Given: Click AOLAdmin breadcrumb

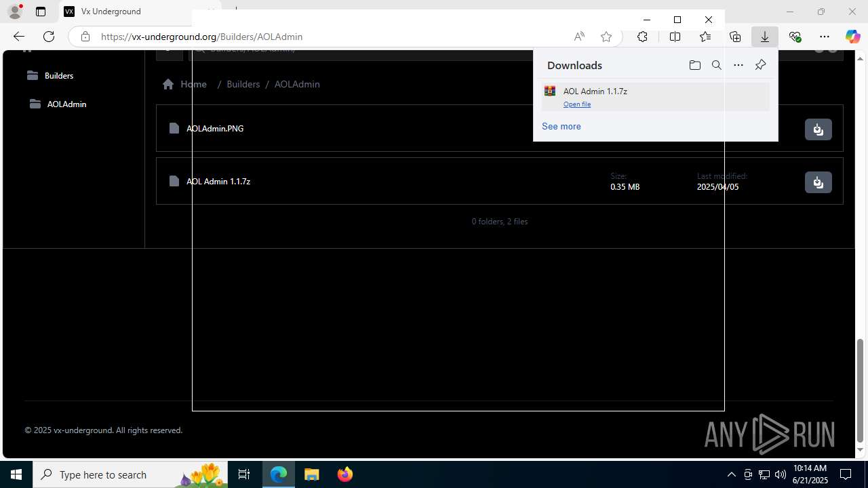Looking at the screenshot, I should 297,84.
